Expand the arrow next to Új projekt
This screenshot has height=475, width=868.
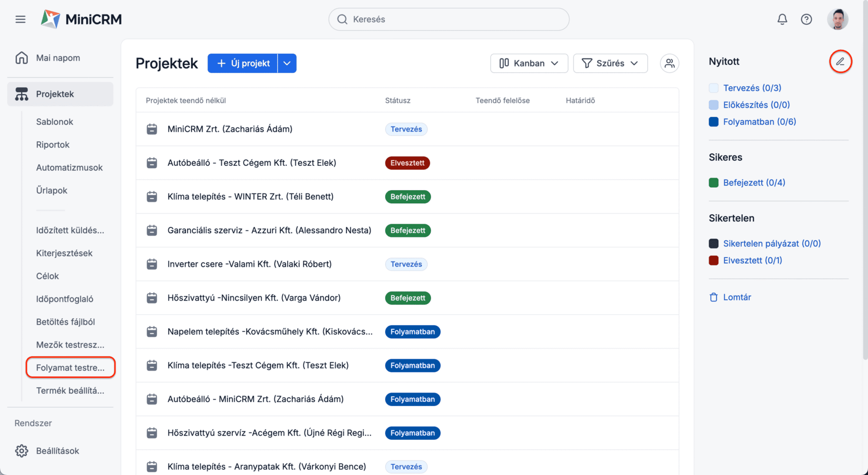point(287,63)
